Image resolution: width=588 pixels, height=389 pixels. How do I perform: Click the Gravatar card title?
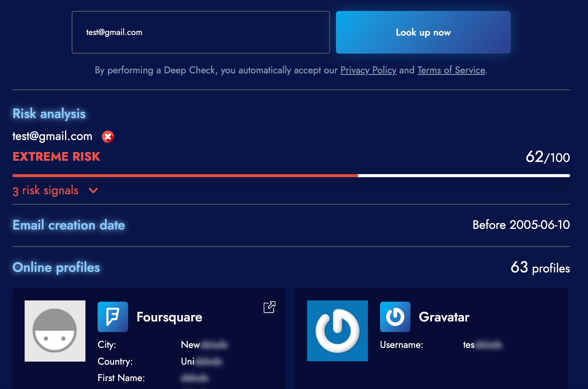[444, 317]
